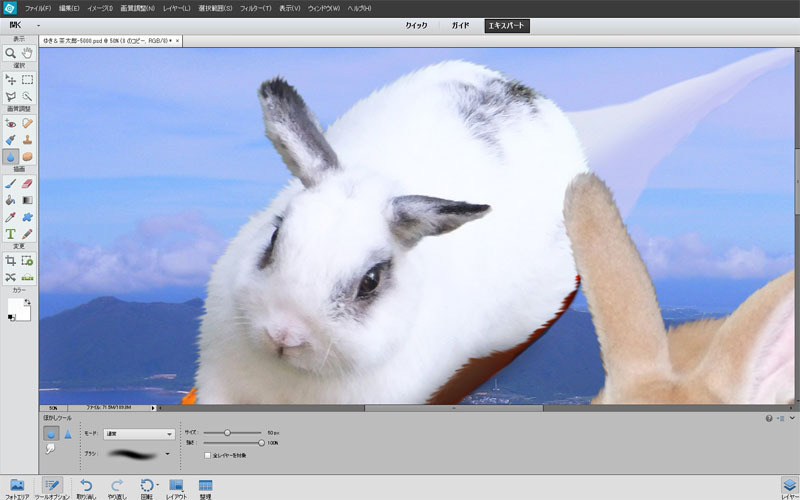Screen dimensions: 800x500
Task: Switch to クイック mode tab
Action: pyautogui.click(x=416, y=26)
